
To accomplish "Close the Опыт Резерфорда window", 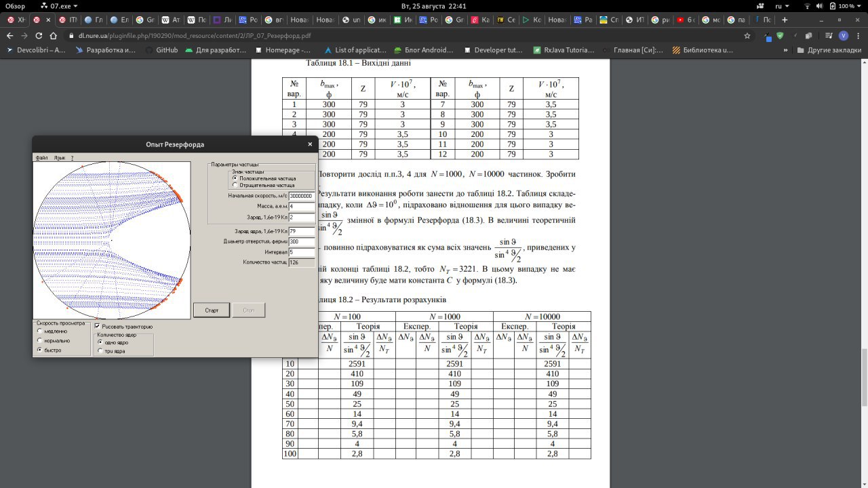I will (310, 144).
